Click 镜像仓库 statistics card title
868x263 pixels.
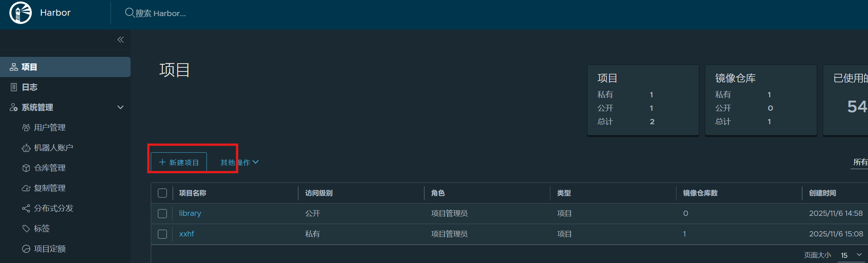735,78
